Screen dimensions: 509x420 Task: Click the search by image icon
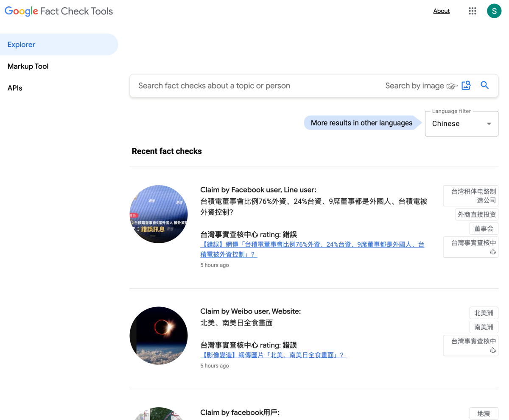[466, 86]
